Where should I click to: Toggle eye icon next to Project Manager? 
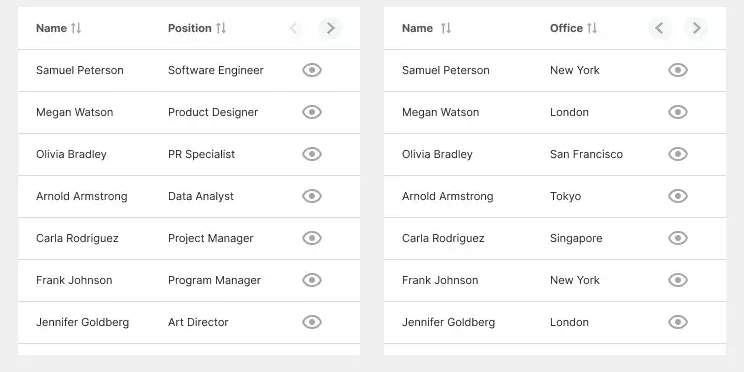(312, 238)
